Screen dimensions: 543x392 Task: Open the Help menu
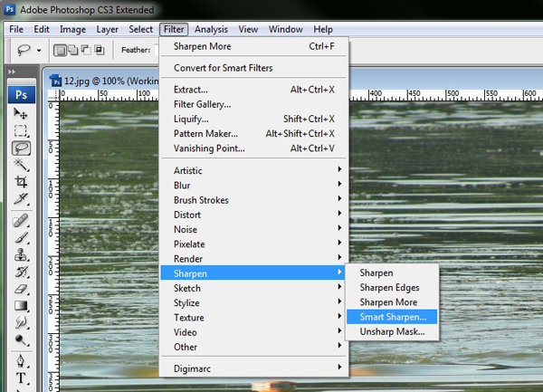tap(323, 30)
